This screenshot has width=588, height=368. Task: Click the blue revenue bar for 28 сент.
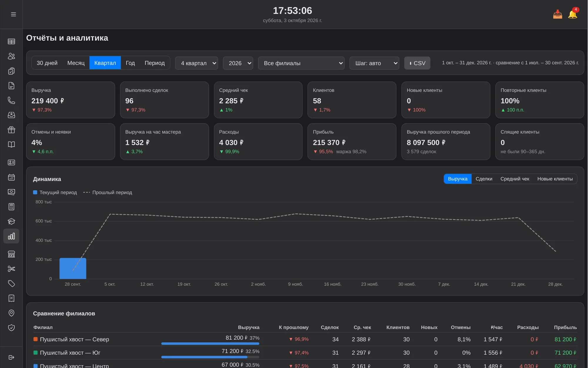(x=73, y=268)
